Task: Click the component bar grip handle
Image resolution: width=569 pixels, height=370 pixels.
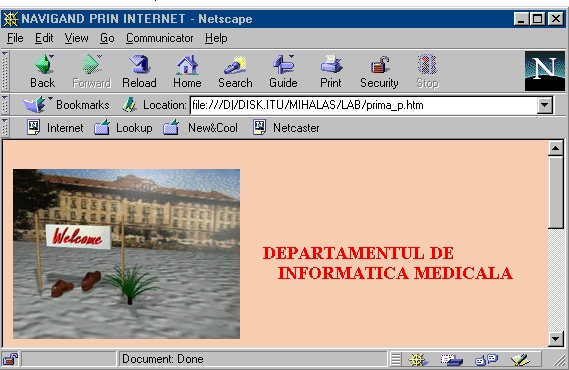Action: [396, 359]
